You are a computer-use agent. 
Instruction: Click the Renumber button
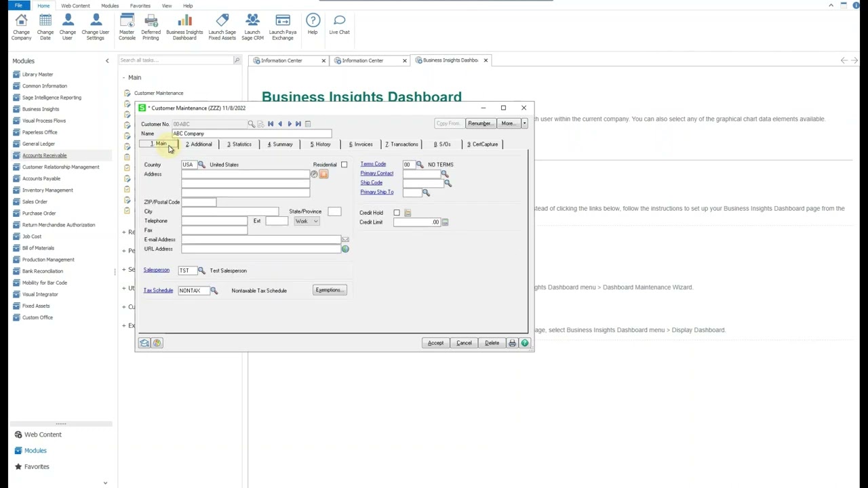[x=480, y=123]
